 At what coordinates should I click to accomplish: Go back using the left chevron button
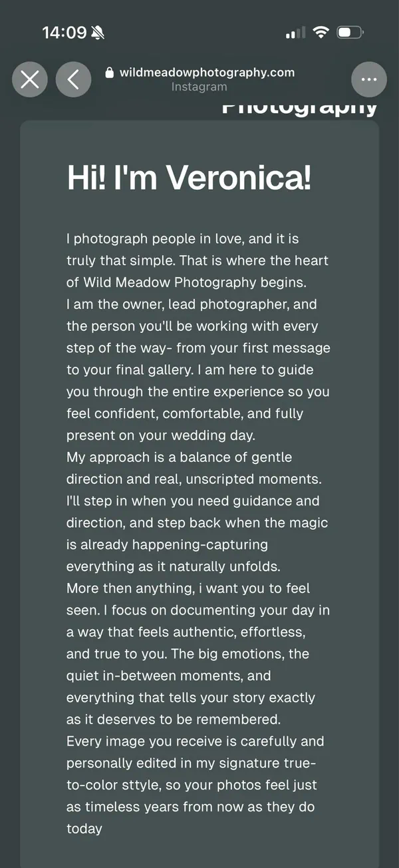pyautogui.click(x=73, y=80)
